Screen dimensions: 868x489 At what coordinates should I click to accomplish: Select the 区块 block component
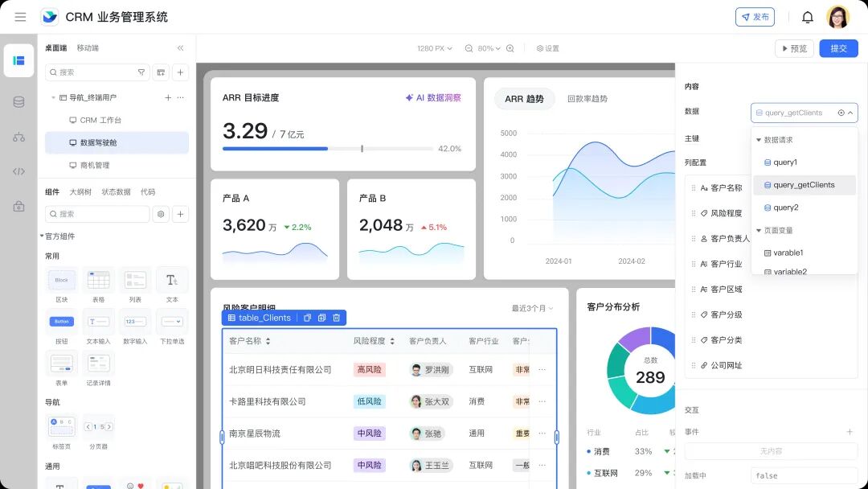coord(61,286)
